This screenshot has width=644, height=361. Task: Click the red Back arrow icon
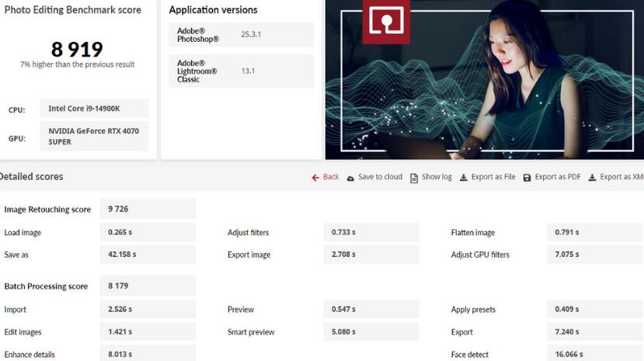point(315,177)
